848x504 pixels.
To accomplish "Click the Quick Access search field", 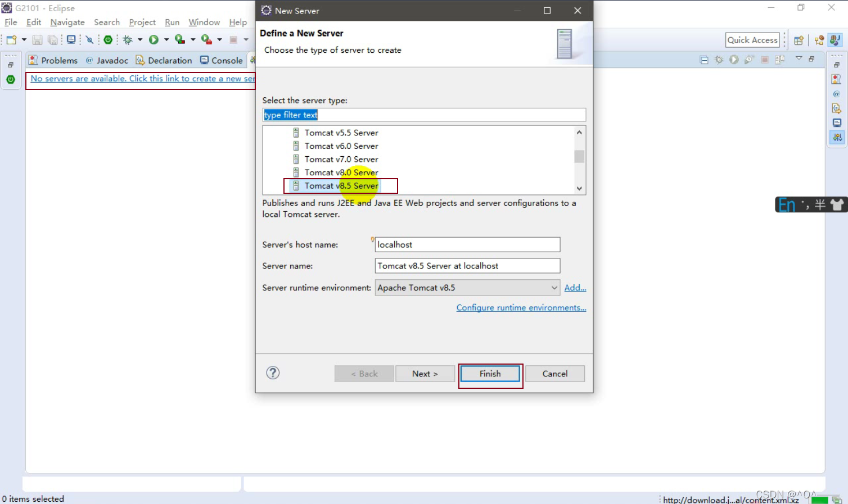I will click(x=752, y=40).
